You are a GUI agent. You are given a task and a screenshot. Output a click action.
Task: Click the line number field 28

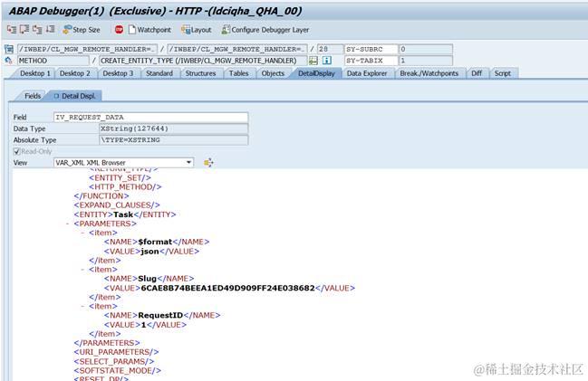[330, 49]
